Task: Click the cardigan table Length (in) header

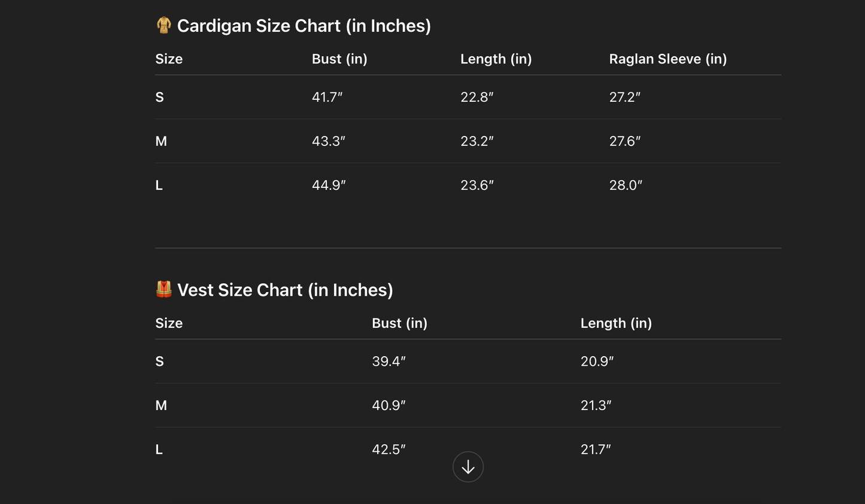Action: [x=496, y=59]
